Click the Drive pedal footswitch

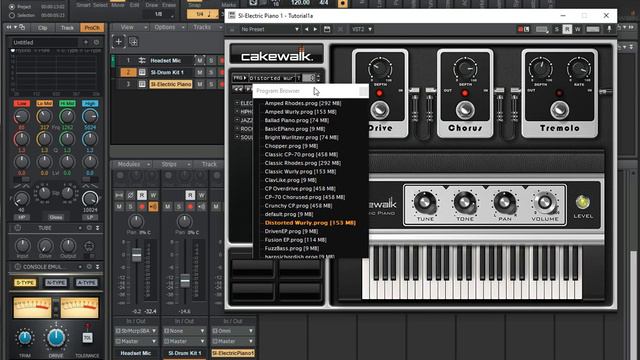point(380,110)
